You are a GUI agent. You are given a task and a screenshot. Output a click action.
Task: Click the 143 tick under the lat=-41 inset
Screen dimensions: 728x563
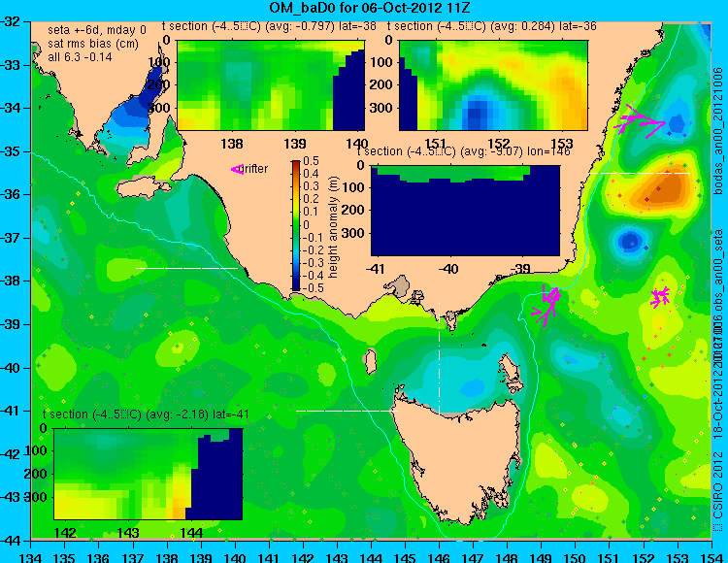tap(128, 532)
